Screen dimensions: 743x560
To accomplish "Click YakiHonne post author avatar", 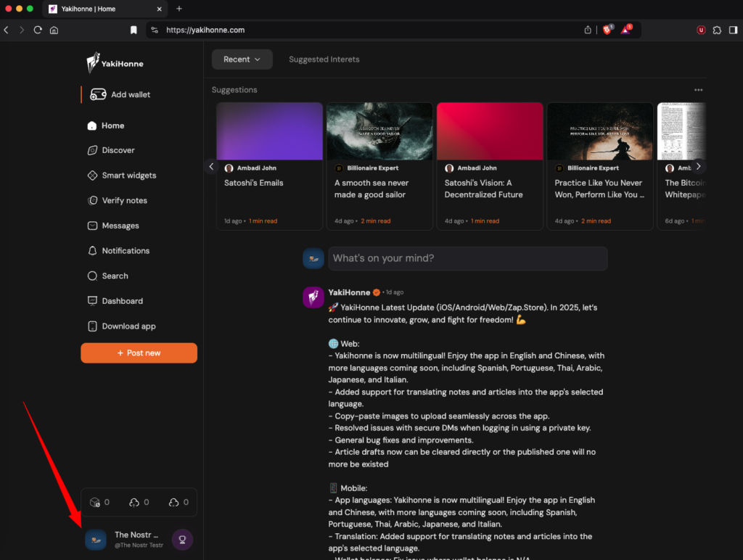I will (313, 297).
